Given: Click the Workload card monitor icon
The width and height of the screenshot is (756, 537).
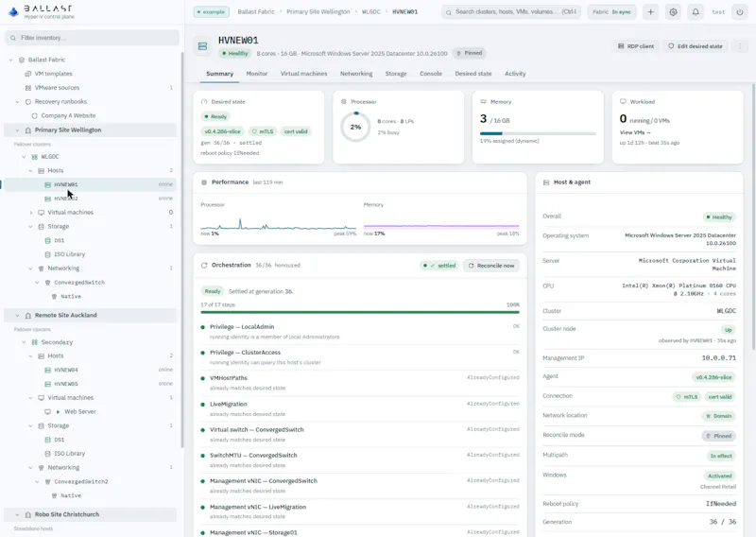Looking at the screenshot, I should (x=623, y=102).
